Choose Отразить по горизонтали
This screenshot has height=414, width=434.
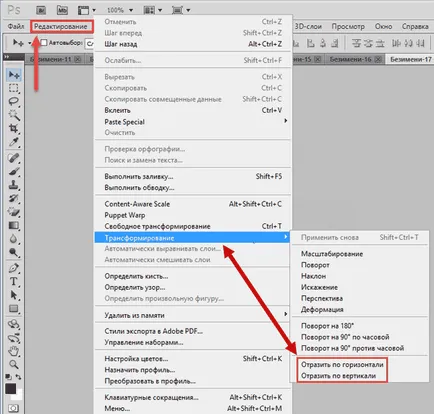(342, 364)
